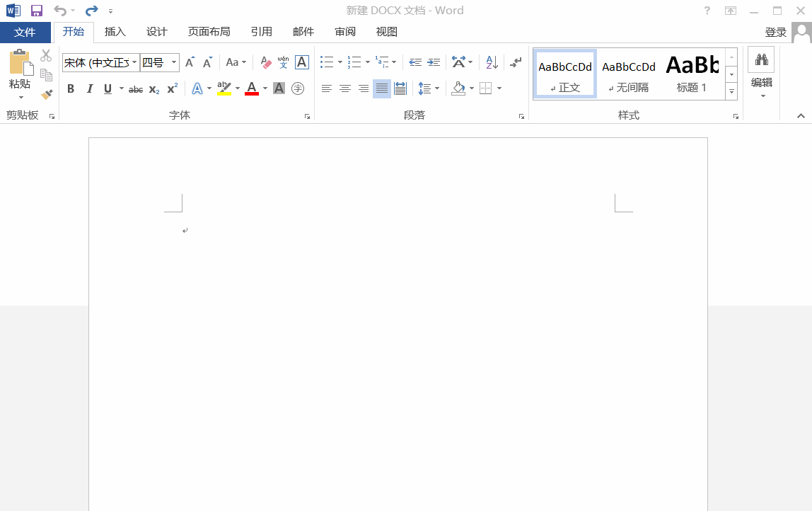Align text to the left
812x511 pixels.
click(x=326, y=88)
